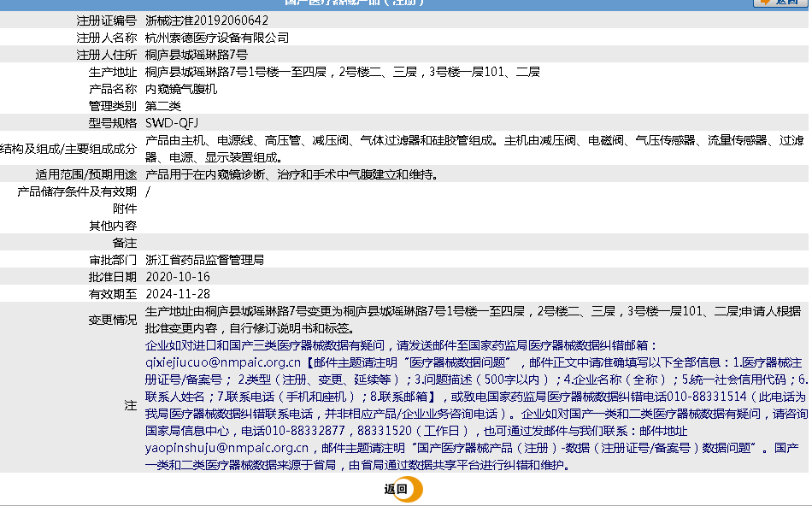Click email address yaopinshuju@nmpaic.org.cn
The width and height of the screenshot is (812, 506).
(x=227, y=448)
